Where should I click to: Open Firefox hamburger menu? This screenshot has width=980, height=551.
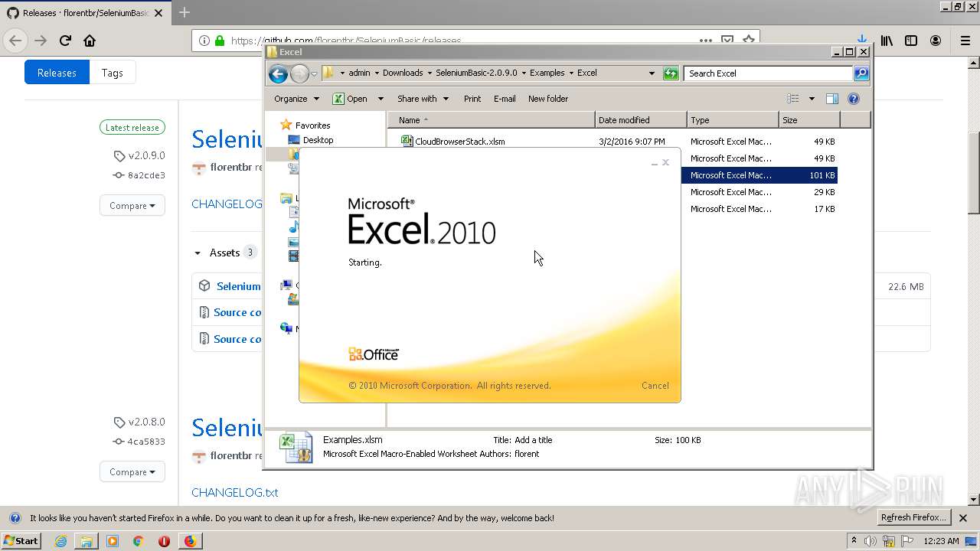[965, 41]
